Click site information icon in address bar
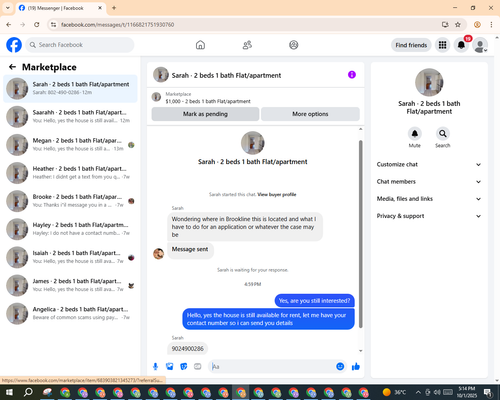Viewport: 500px width, 400px height. [53, 24]
